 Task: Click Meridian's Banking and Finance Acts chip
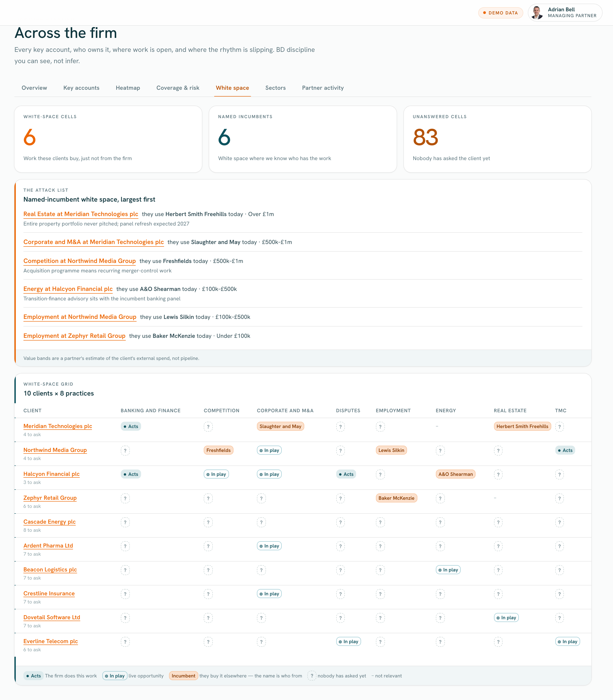click(131, 426)
